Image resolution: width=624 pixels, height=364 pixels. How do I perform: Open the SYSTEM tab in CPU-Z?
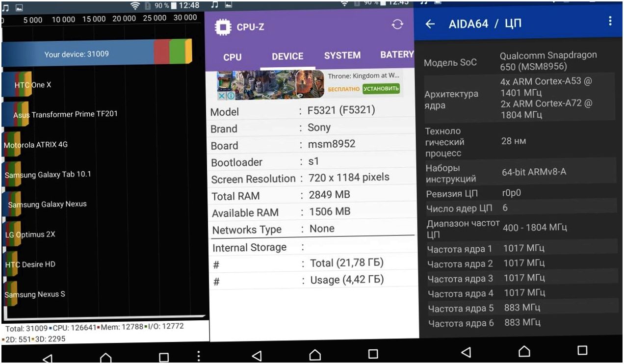coord(342,55)
